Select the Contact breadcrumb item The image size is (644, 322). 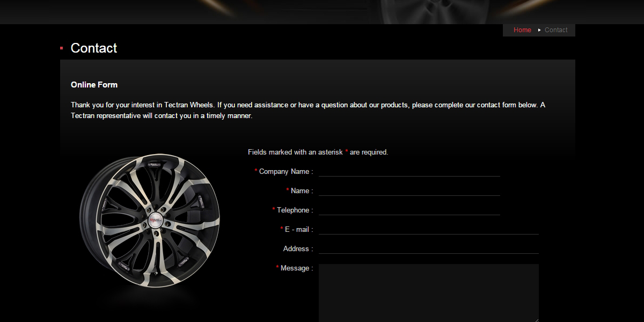(x=556, y=30)
